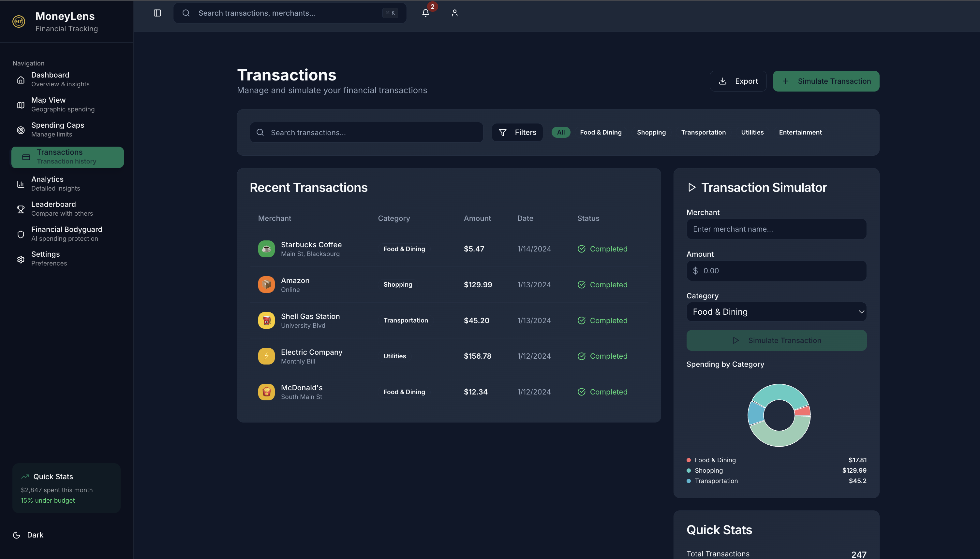Focus the Enter merchant name field
Viewport: 980px width, 559px height.
pyautogui.click(x=776, y=229)
